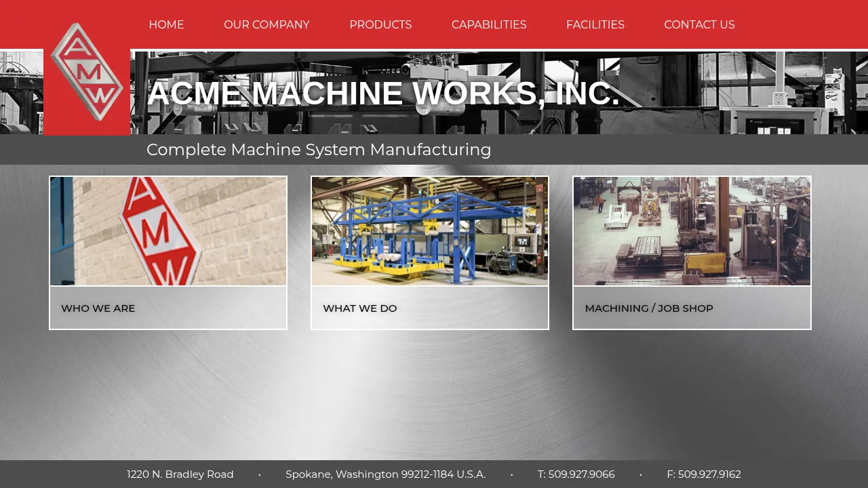868x488 pixels.
Task: Open the PRODUCTS menu item
Action: pos(380,25)
